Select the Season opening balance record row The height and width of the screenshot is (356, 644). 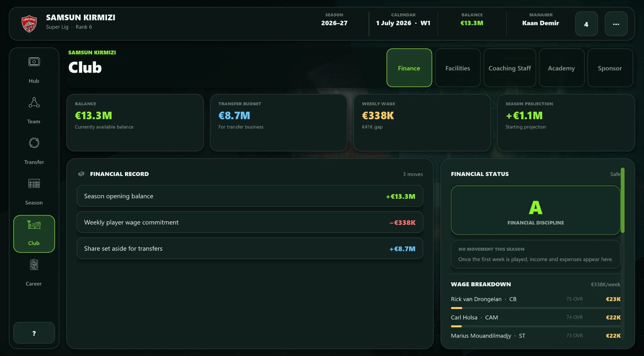pyautogui.click(x=250, y=196)
